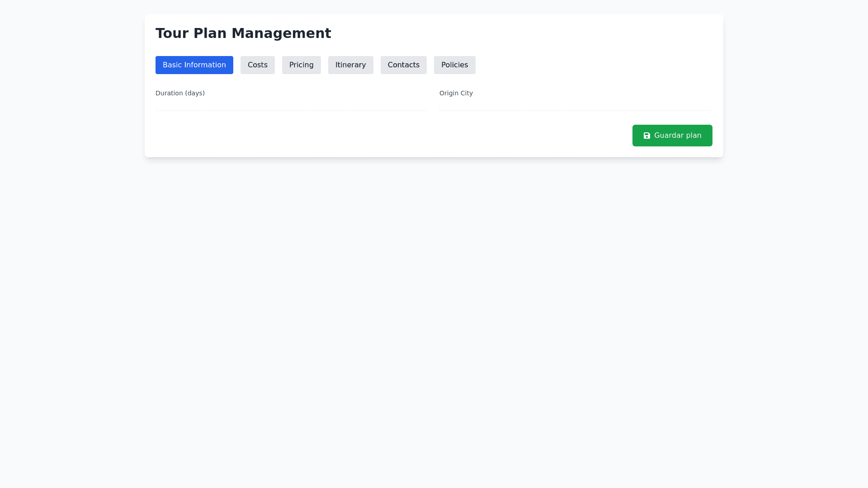Click the word Duration in field label
868x488 pixels.
[x=169, y=93]
